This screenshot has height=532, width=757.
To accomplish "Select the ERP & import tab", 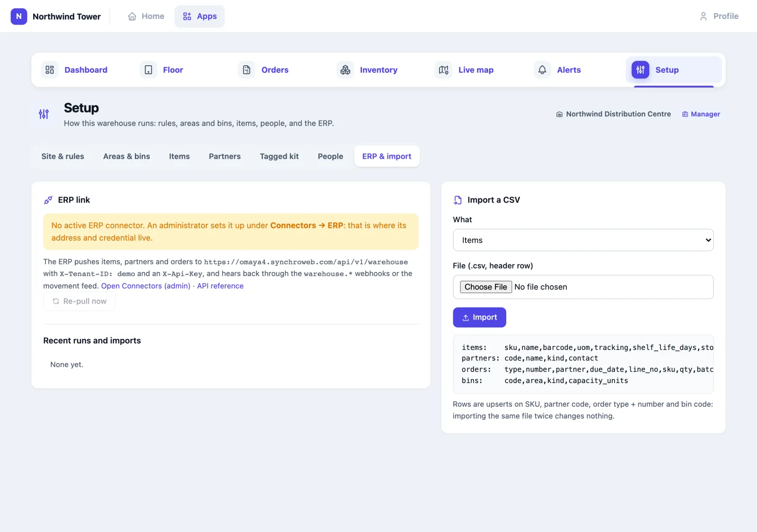I will [x=387, y=157].
